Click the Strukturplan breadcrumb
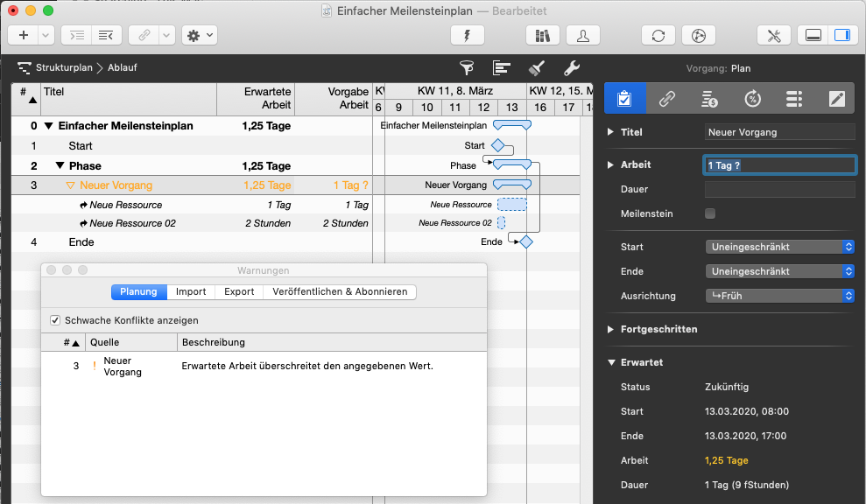This screenshot has width=866, height=504. [63, 67]
